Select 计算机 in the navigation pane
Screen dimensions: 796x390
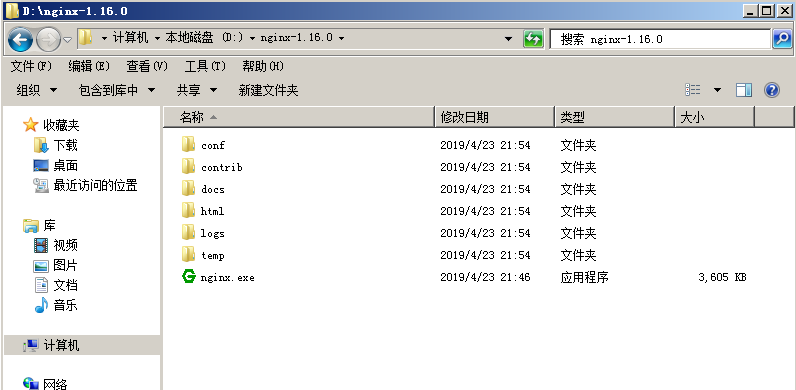tap(51, 346)
